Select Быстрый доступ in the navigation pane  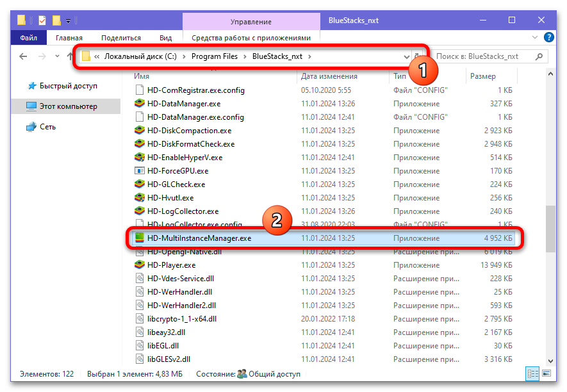69,86
